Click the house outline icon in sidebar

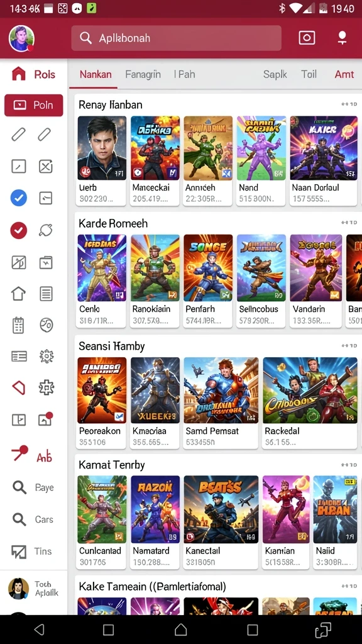pyautogui.click(x=18, y=294)
